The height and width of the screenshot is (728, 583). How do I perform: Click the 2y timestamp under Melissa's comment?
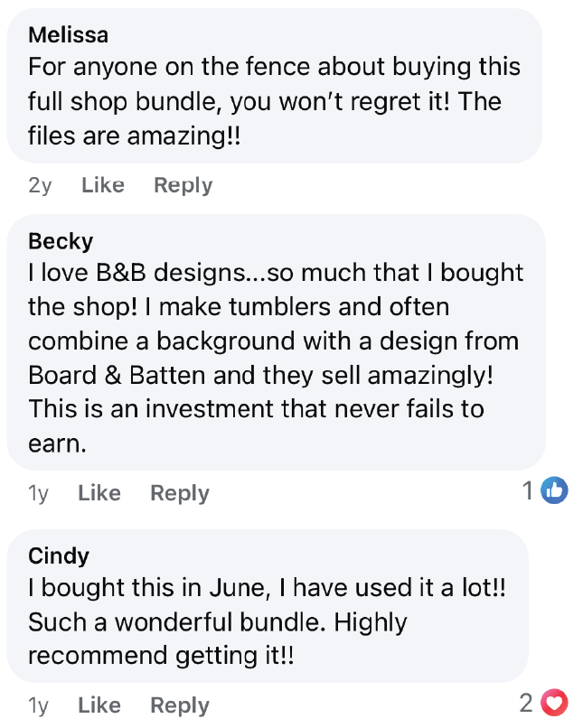click(40, 185)
